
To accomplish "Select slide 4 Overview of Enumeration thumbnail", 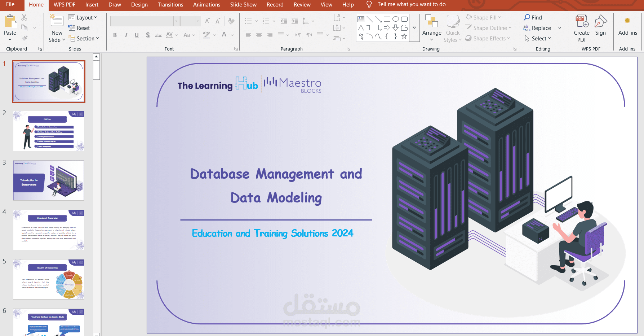I will pyautogui.click(x=49, y=230).
